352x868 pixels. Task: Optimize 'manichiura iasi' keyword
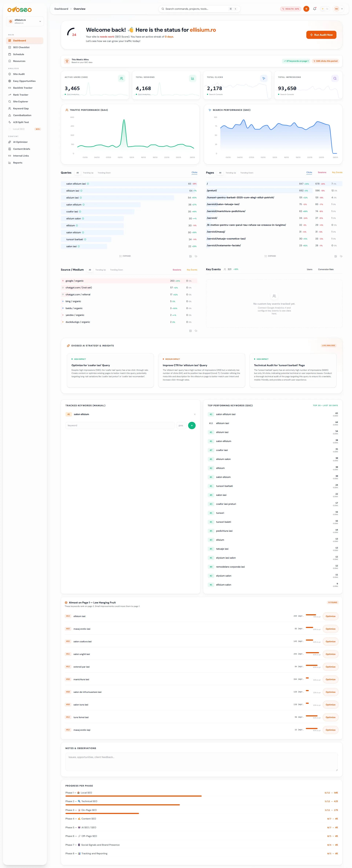330,679
